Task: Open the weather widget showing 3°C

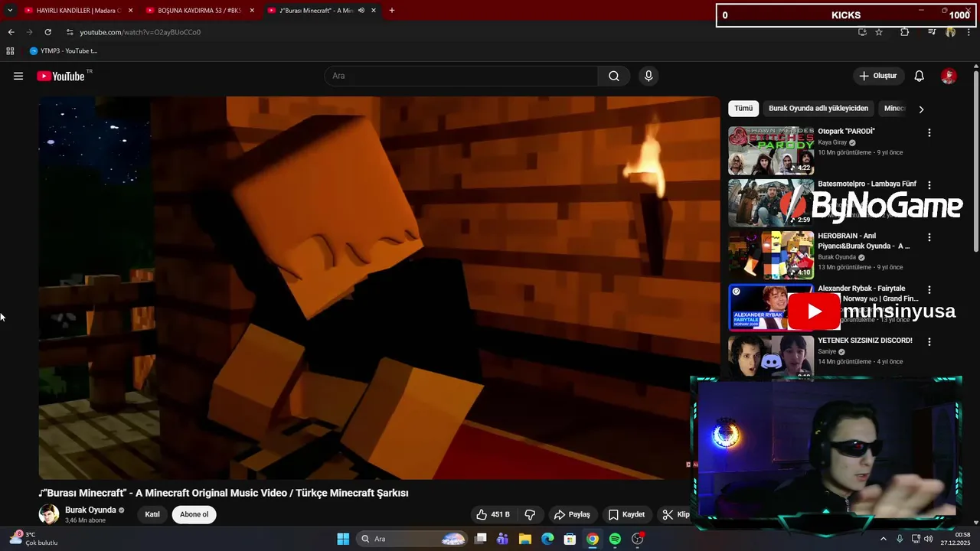Action: pos(33,539)
